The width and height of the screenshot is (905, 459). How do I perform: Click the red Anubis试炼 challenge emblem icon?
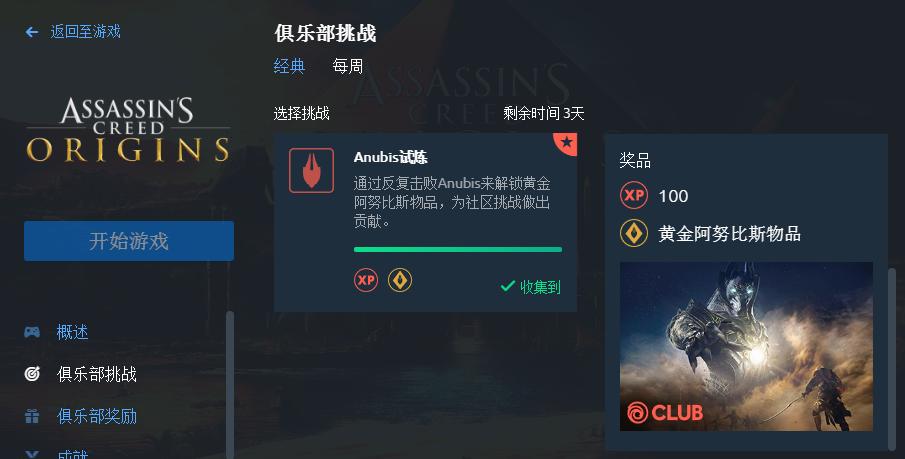pyautogui.click(x=312, y=170)
